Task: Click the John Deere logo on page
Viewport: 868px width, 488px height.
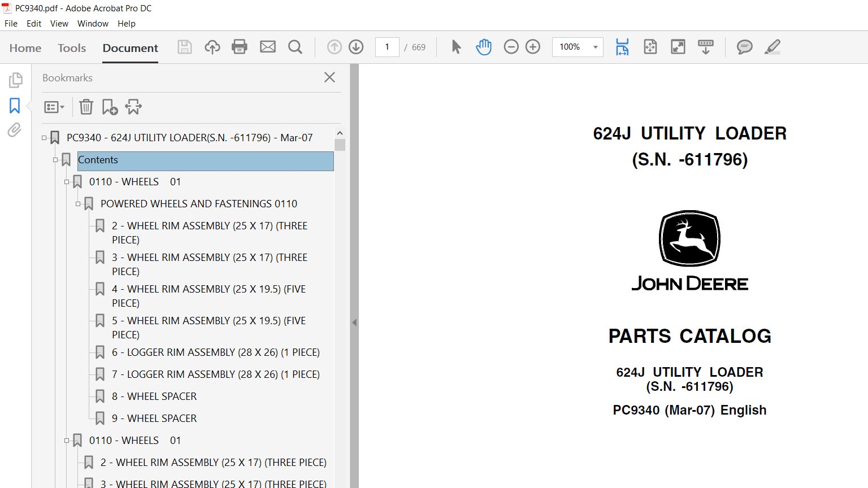Action: coord(689,251)
